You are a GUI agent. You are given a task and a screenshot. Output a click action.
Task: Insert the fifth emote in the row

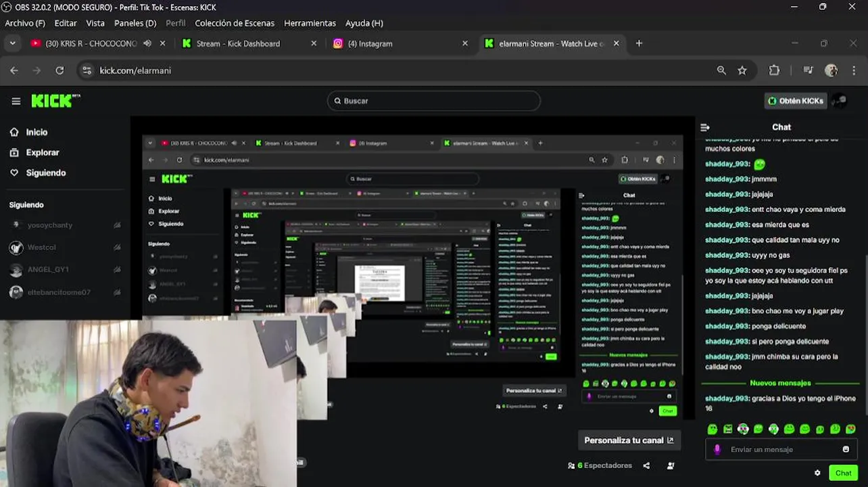point(773,429)
